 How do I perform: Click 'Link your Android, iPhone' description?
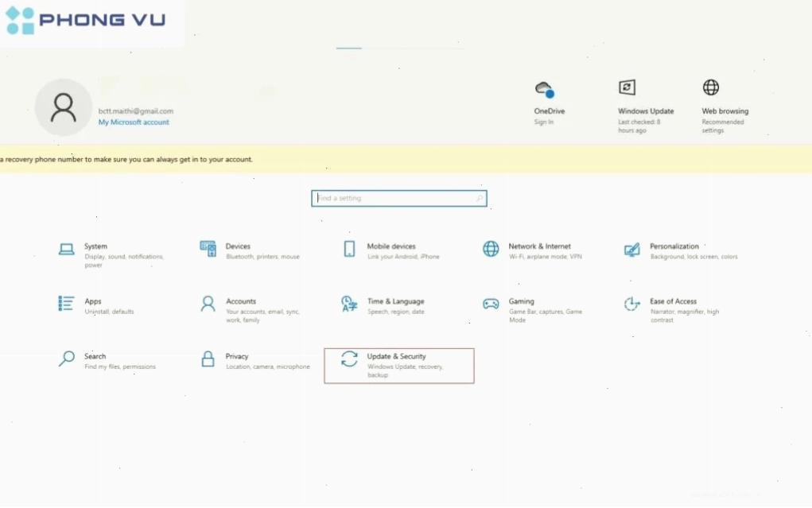click(x=403, y=257)
